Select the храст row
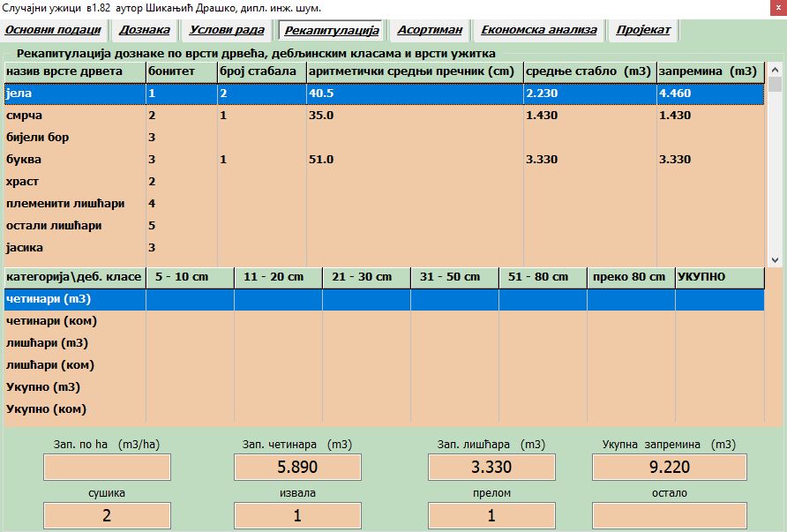 (385, 182)
